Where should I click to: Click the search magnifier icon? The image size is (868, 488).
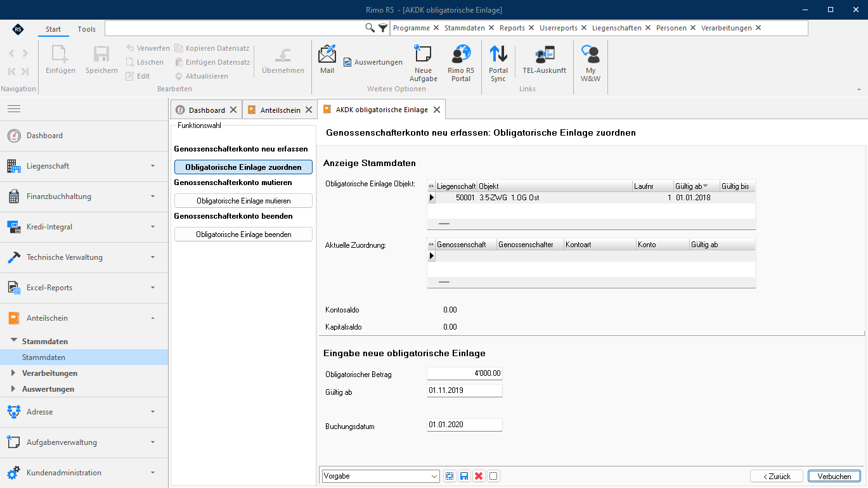click(x=370, y=28)
